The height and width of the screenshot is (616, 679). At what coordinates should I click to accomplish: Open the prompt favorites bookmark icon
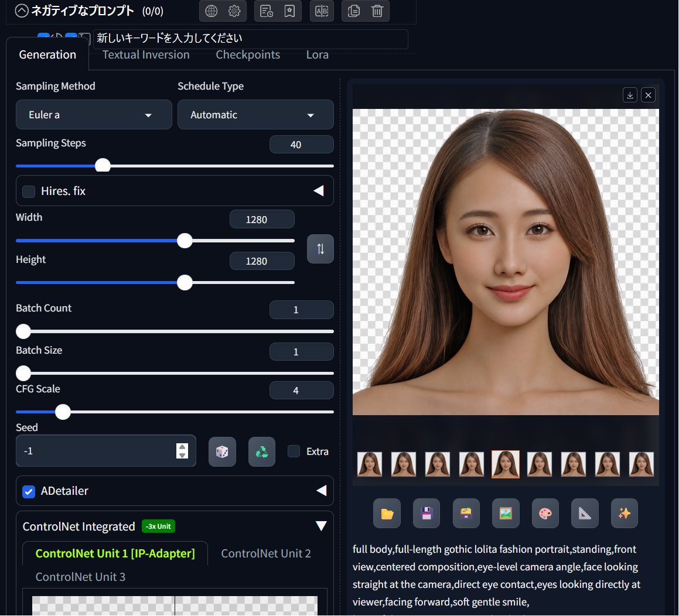tap(289, 11)
